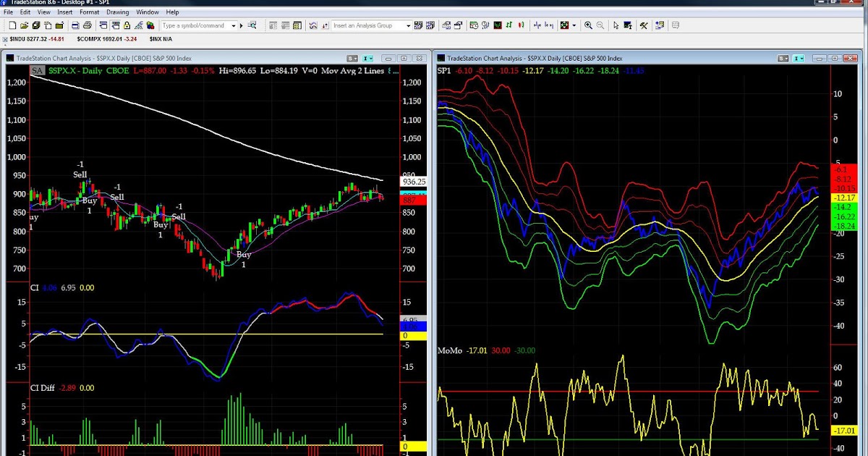Click the candlestick chart type icon
Viewport: 868px width, 456px height.
tap(521, 25)
